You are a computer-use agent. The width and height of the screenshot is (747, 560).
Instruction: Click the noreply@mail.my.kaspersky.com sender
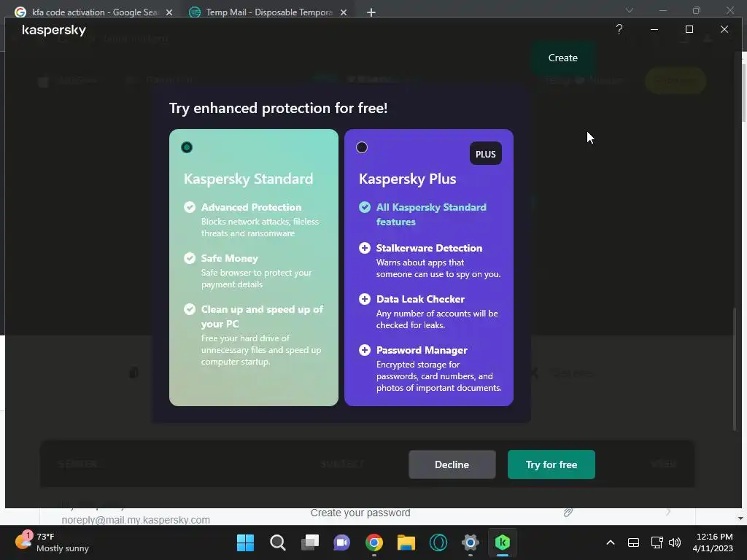pos(136,519)
